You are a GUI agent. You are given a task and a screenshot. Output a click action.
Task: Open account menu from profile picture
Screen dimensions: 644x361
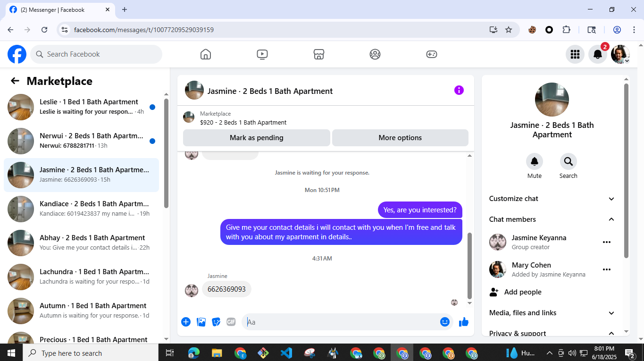coord(620,54)
